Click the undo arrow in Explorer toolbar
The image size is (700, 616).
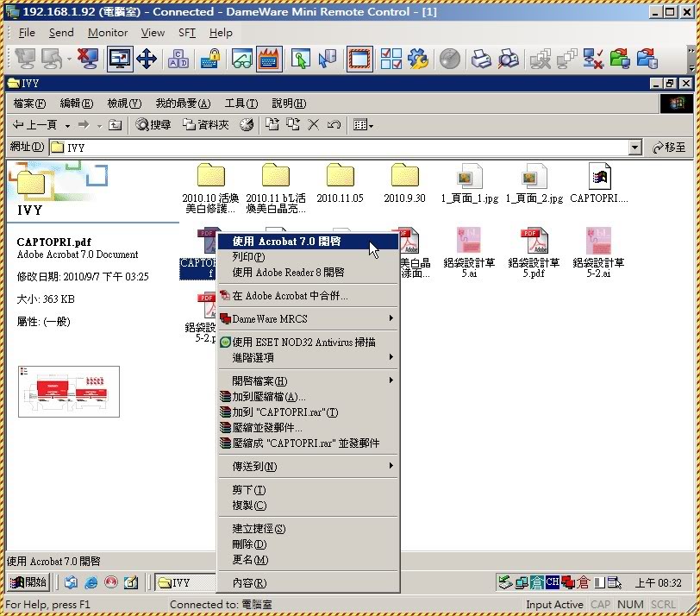point(334,124)
